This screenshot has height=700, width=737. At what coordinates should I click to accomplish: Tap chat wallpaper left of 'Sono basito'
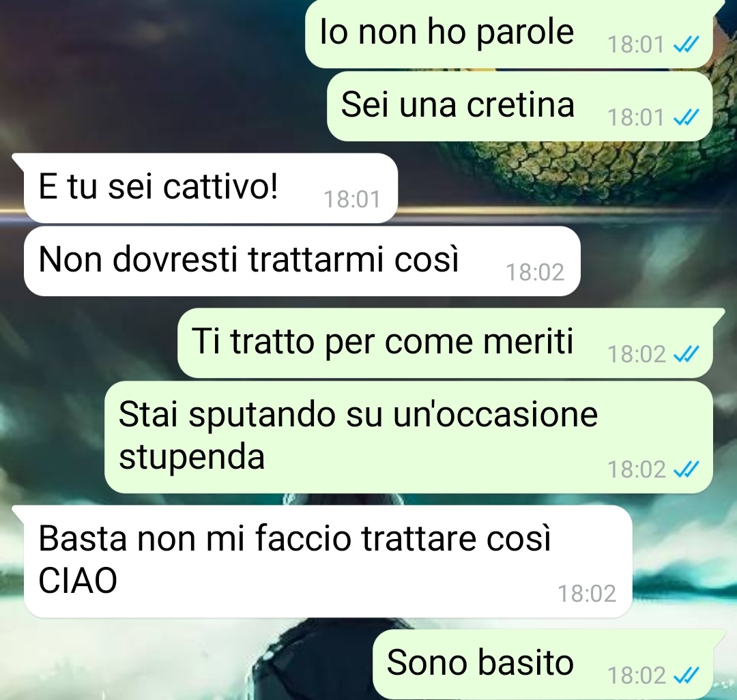188,662
